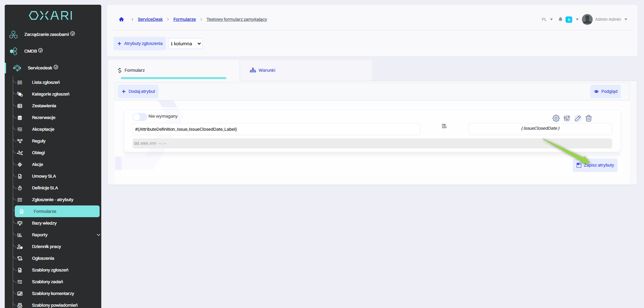
Task: Open Podgląd preview with eye icon
Action: (605, 91)
